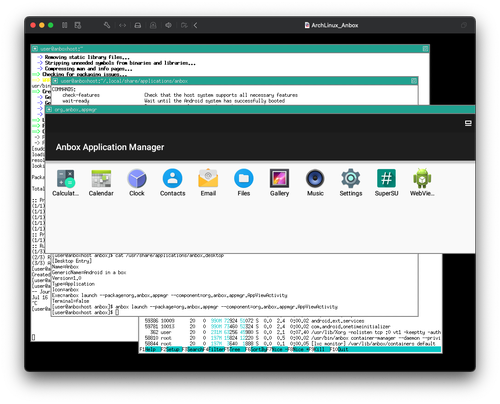
Task: Click the [Desktop Entry] line in terminal
Action: click(x=72, y=261)
